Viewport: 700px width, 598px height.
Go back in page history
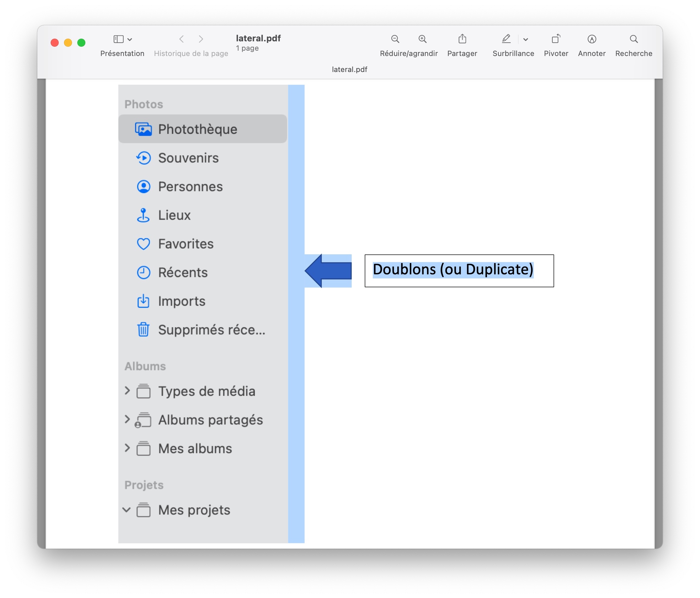pos(181,39)
